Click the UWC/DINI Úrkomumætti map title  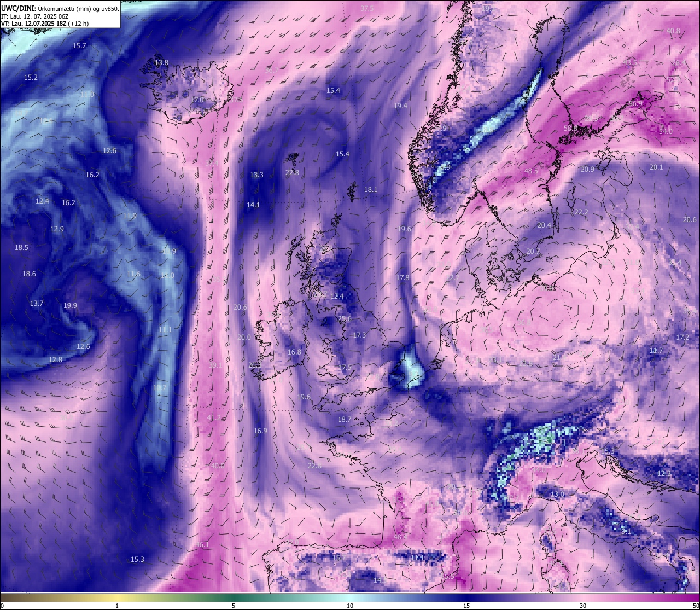pyautogui.click(x=60, y=8)
